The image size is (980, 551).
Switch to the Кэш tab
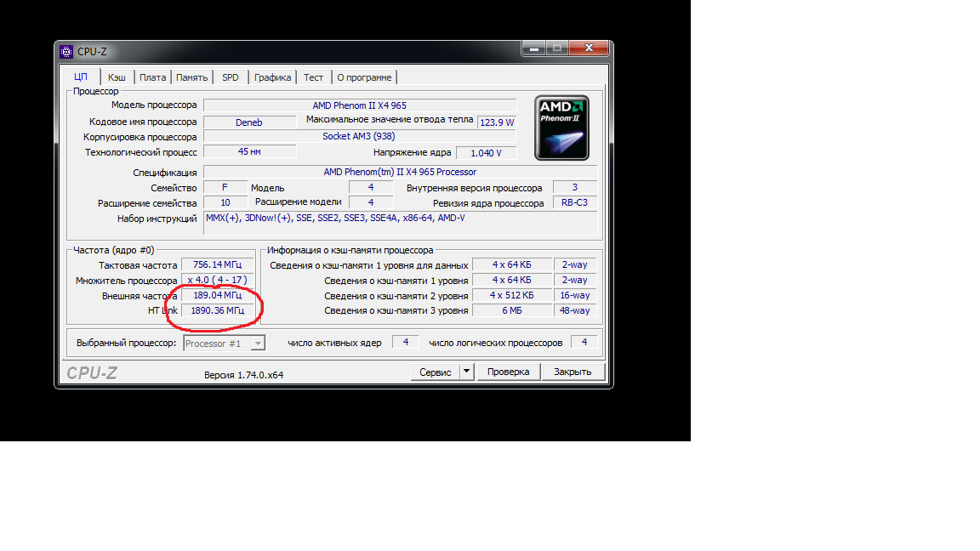(117, 77)
